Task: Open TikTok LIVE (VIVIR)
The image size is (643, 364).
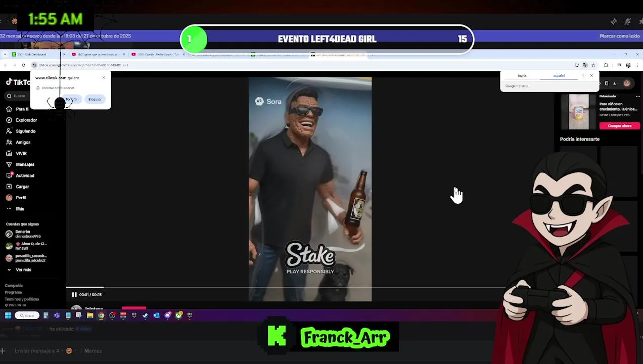Action: [x=16, y=154]
